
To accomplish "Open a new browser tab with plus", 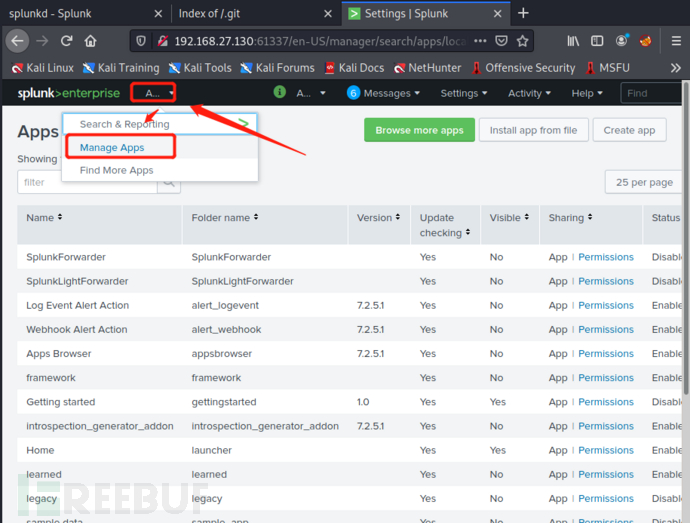I will 523,13.
